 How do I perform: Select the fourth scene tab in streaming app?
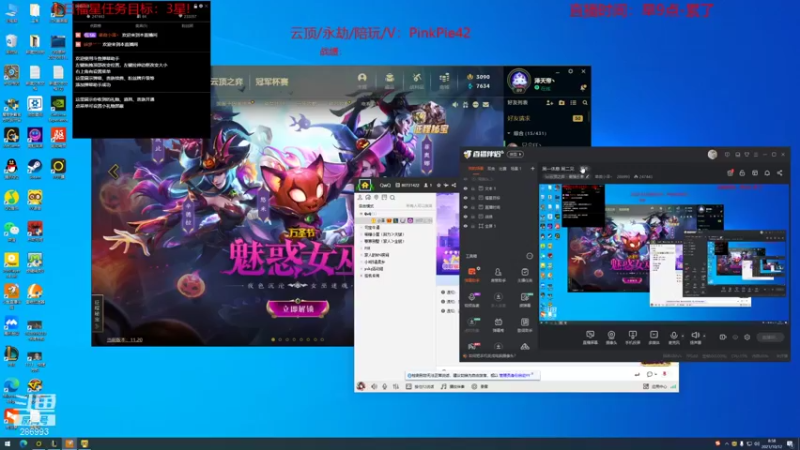pos(516,168)
